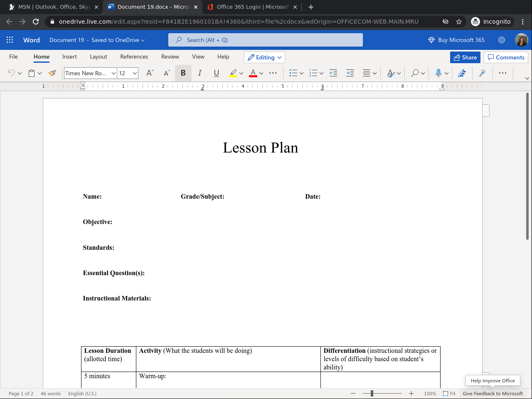Toggle Italic formatting
Viewport: 532px width, 399px height.
point(199,73)
